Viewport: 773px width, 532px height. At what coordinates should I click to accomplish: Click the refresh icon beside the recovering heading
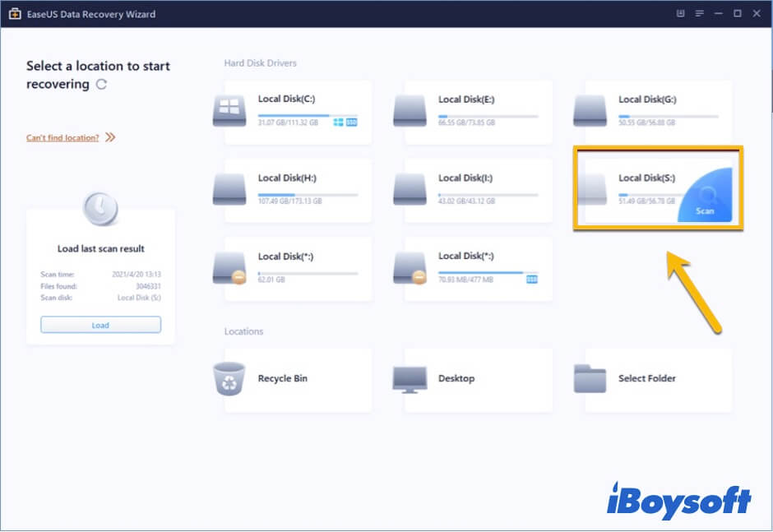pyautogui.click(x=101, y=85)
